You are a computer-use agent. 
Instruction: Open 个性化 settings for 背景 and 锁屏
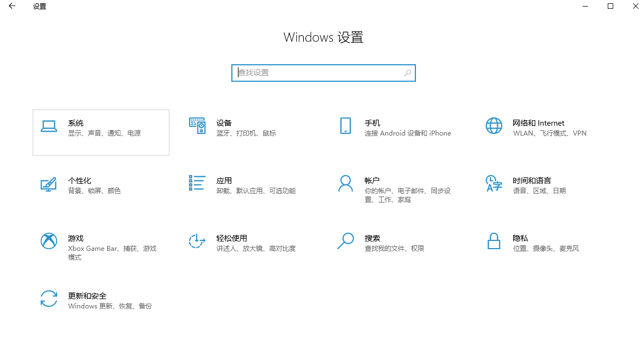tap(101, 185)
